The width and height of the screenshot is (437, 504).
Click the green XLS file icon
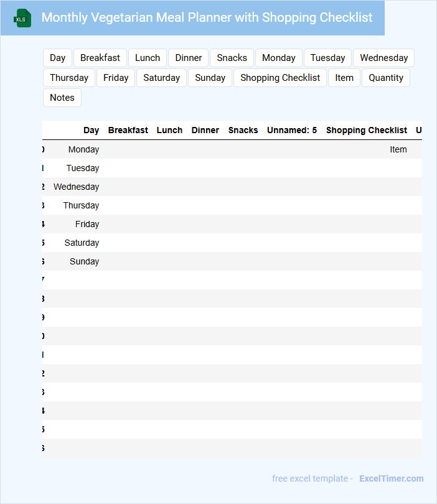(x=22, y=18)
